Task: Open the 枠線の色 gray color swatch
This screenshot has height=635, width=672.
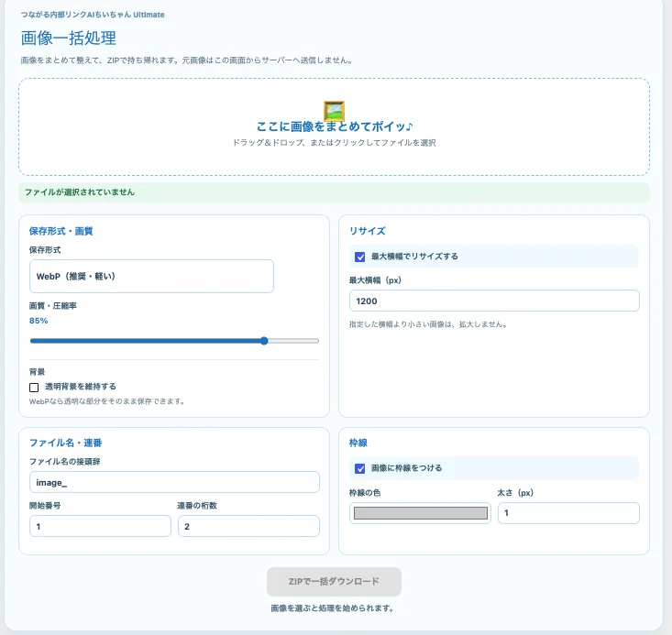Action: [x=420, y=513]
